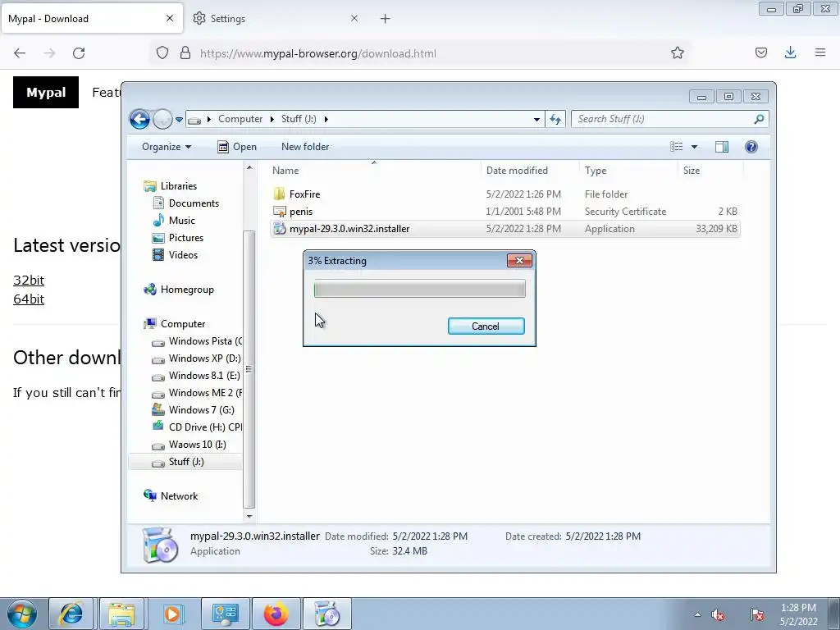The image size is (840, 630).
Task: Toggle the preview pane icon
Action: tap(722, 147)
